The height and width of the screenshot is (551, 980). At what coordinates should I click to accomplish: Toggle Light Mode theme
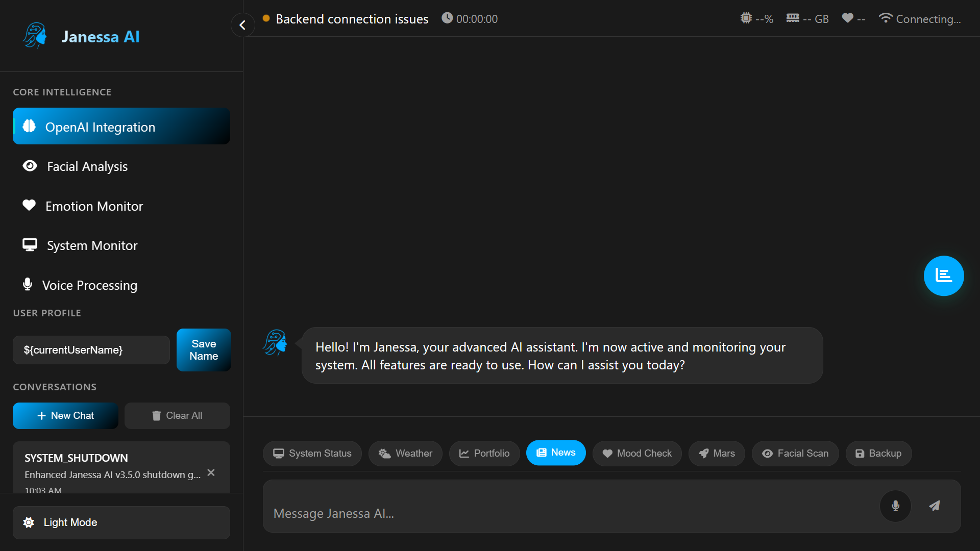point(121,522)
